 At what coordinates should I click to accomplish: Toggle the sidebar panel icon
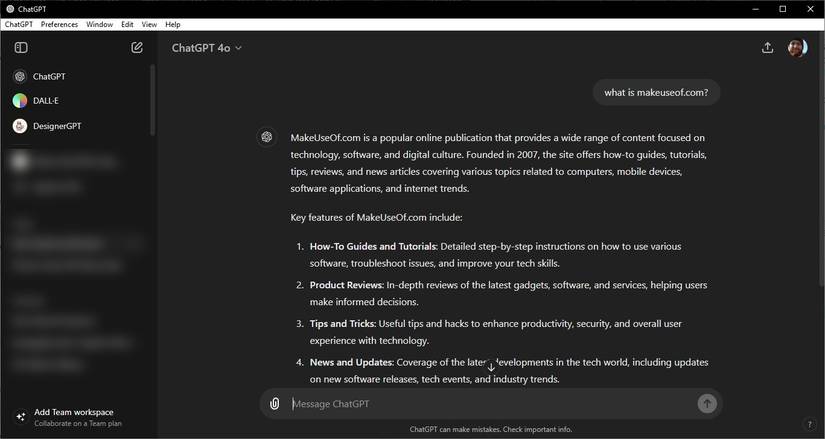(x=21, y=48)
